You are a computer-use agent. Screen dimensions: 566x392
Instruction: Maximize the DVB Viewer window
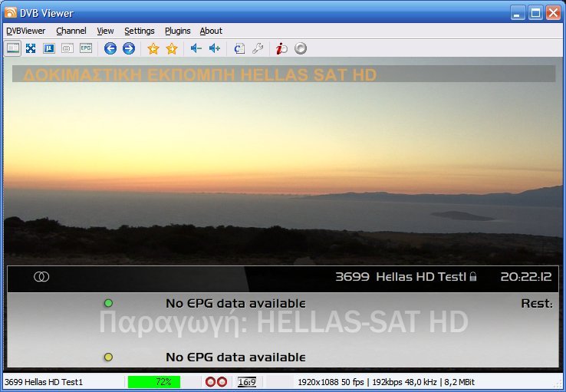[535, 13]
